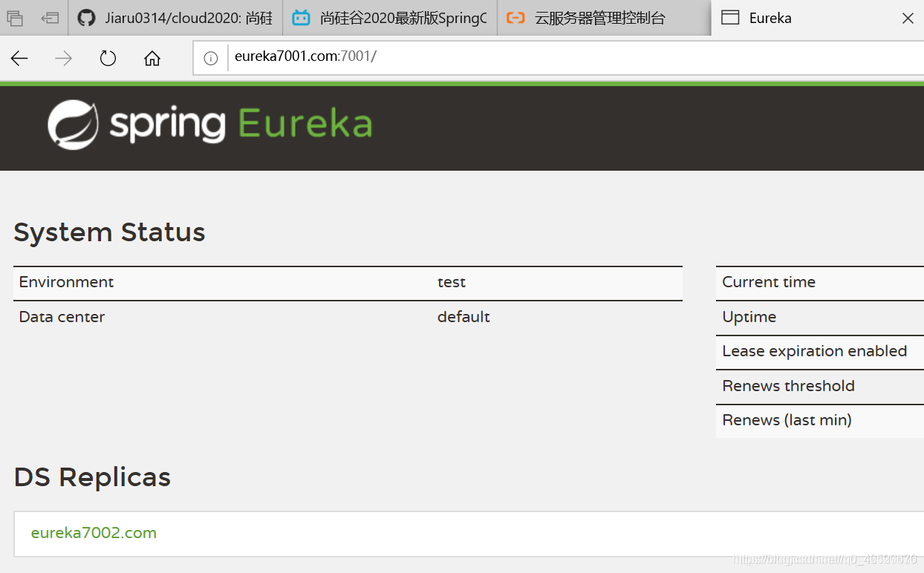This screenshot has height=573, width=924.
Task: Click the Spring leaf logo
Action: tap(73, 125)
